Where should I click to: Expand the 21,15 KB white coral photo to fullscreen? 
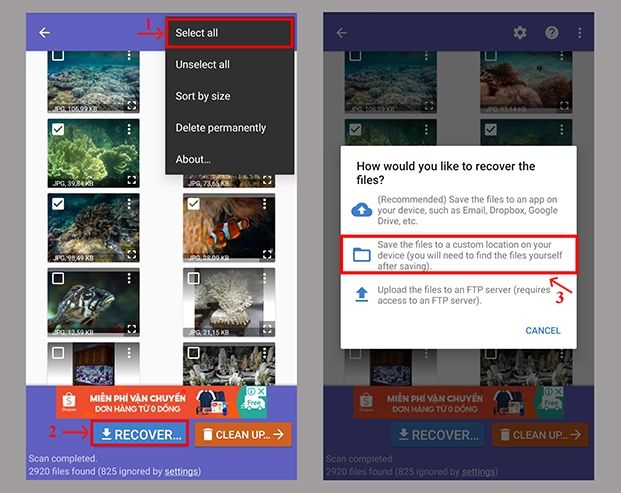click(267, 328)
